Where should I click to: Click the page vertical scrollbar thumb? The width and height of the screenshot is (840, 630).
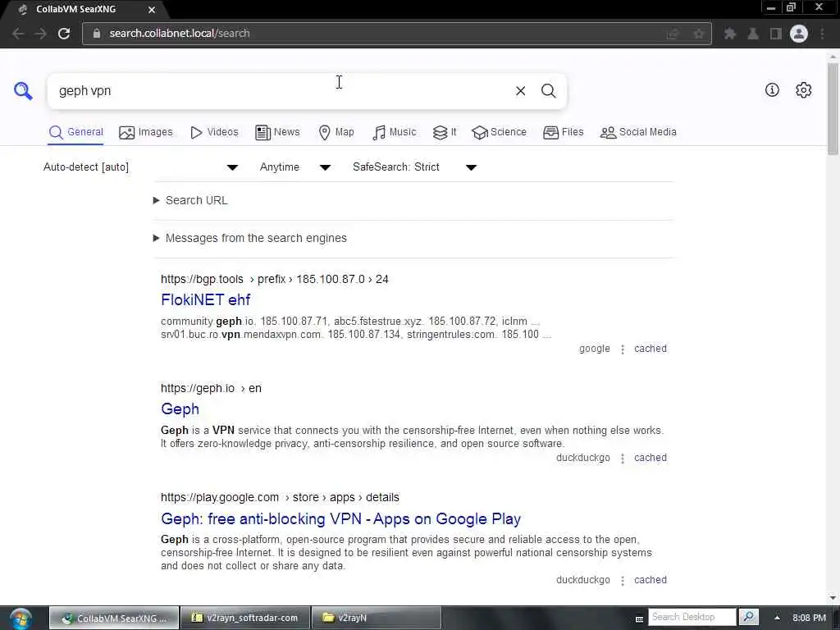tap(833, 108)
